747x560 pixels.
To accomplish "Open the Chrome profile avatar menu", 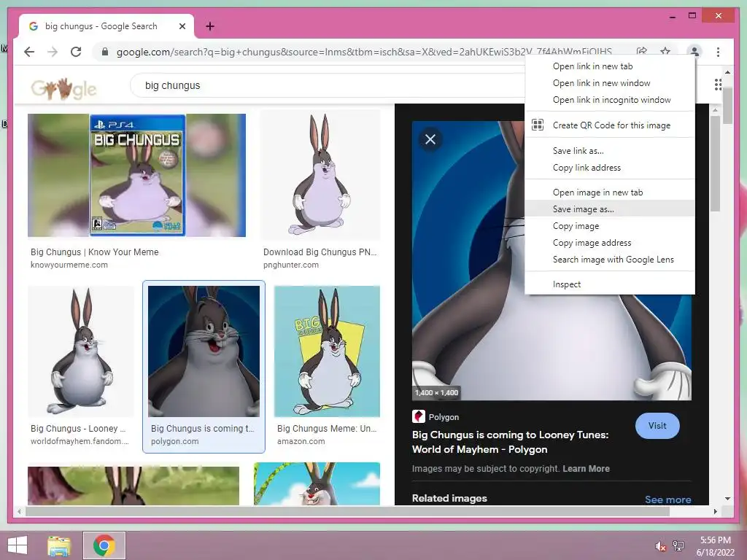I will click(x=694, y=51).
